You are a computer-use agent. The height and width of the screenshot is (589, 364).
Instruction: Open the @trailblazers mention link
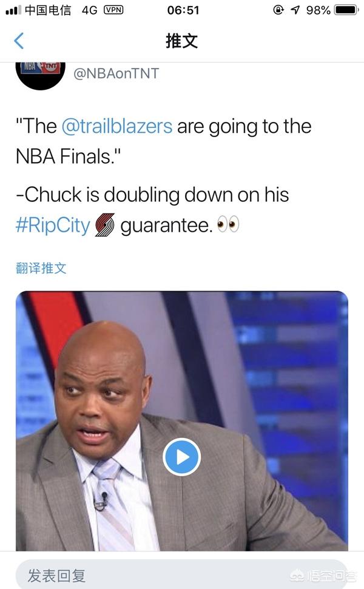[117, 126]
